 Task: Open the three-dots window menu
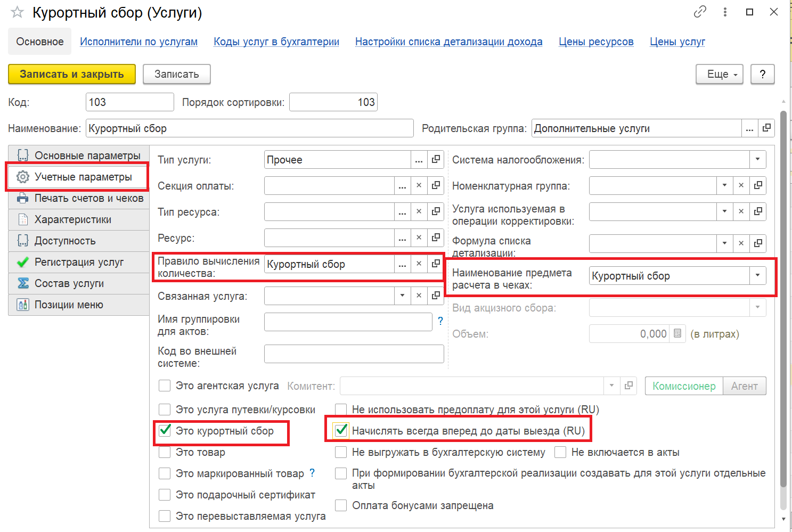725,12
